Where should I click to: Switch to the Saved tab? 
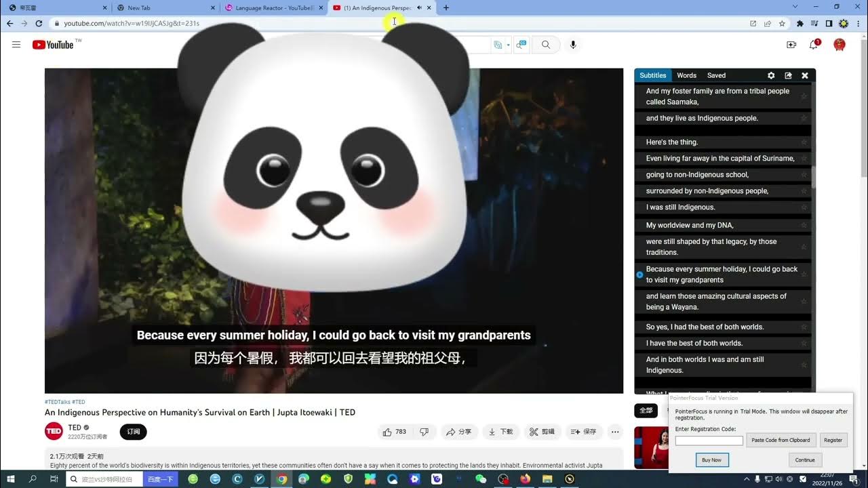pos(716,75)
